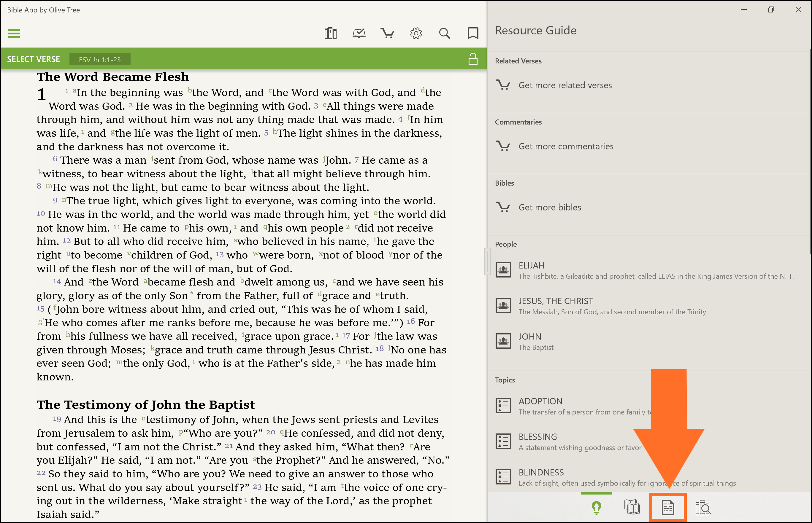Click the search magnifier icon
This screenshot has height=523, width=812.
pyautogui.click(x=444, y=33)
